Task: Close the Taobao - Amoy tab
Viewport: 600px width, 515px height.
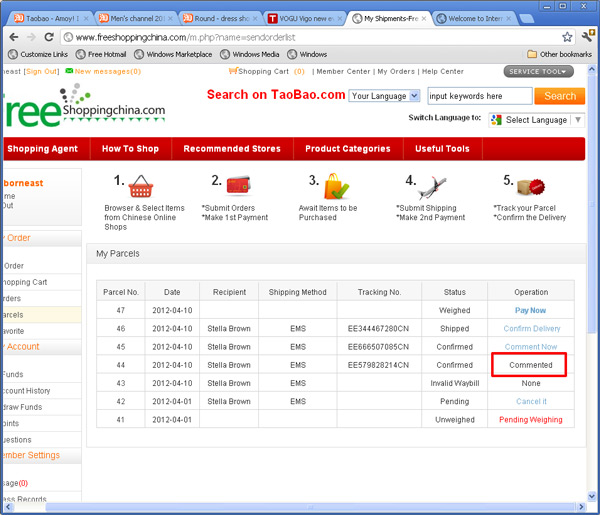Action: point(86,18)
